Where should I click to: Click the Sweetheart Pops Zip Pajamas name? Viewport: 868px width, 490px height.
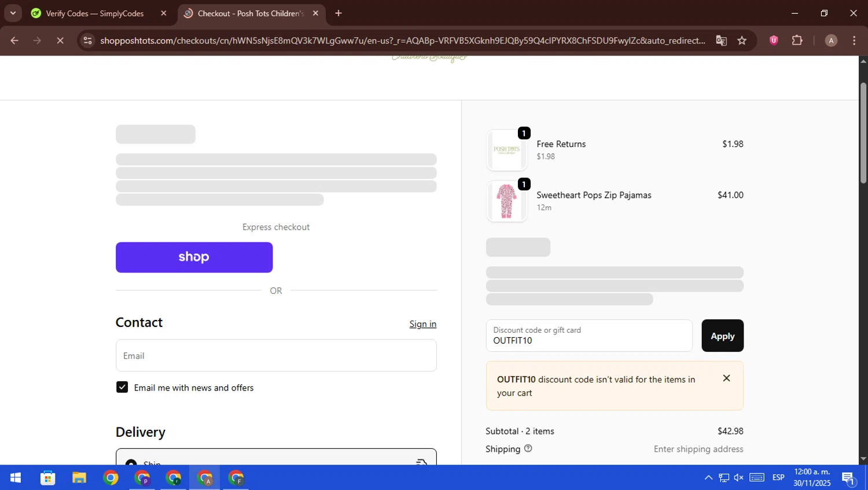pos(594,195)
